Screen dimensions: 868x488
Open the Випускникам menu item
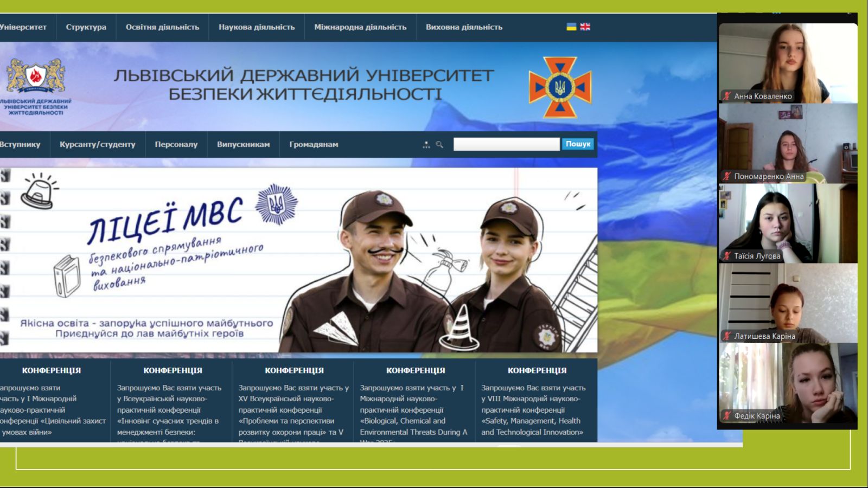[243, 145]
